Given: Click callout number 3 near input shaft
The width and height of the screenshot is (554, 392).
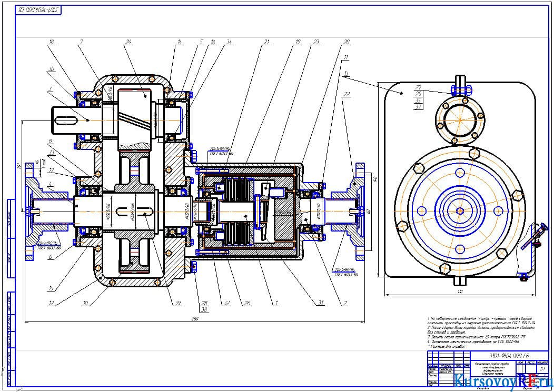Looking at the screenshot, I should point(51,89).
